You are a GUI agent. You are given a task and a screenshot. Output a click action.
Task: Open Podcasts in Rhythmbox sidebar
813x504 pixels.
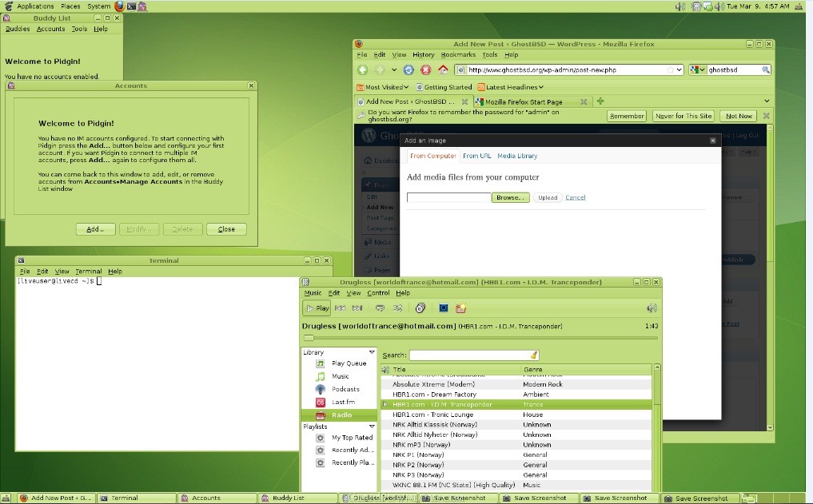(345, 389)
